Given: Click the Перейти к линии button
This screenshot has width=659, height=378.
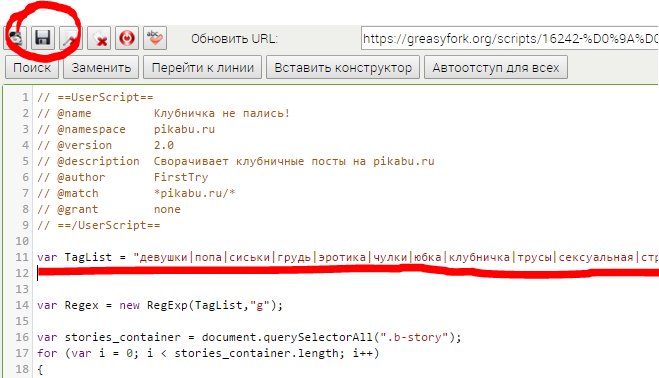Looking at the screenshot, I should point(203,67).
